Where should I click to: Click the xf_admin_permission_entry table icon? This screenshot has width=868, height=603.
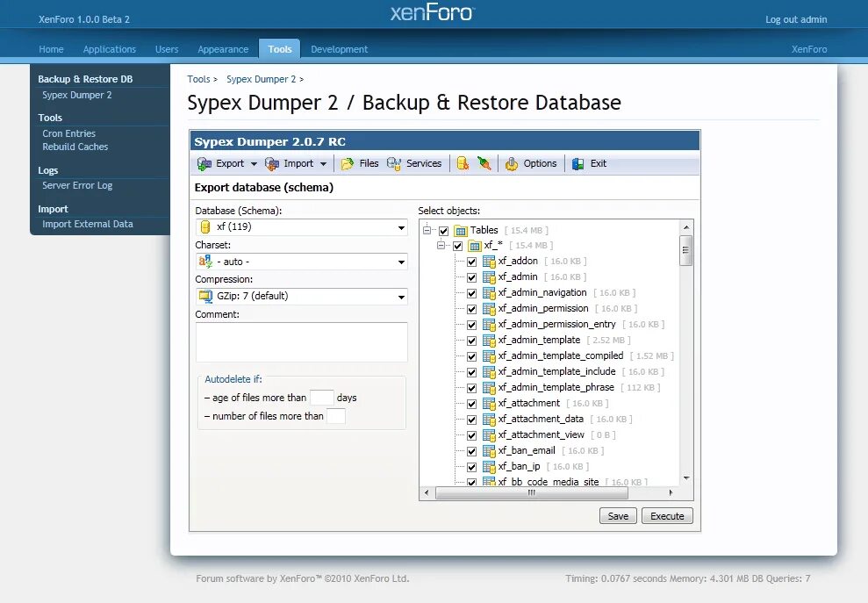489,325
